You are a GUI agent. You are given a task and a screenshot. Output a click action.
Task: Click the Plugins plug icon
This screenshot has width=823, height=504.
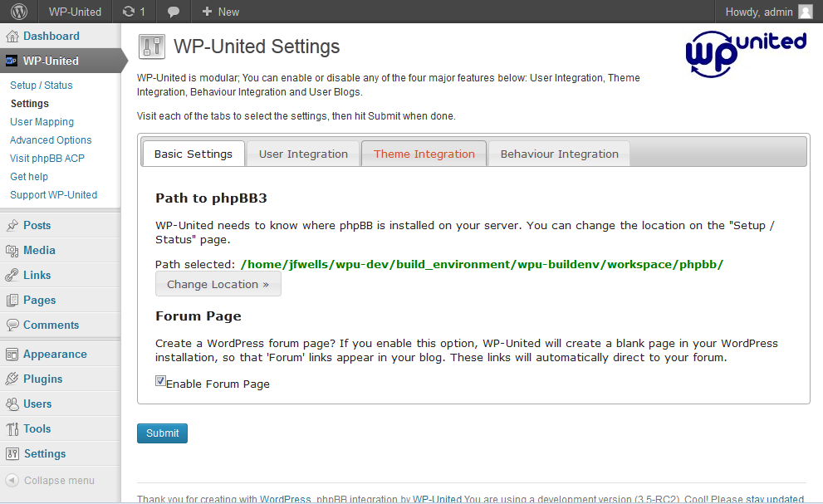pos(12,379)
